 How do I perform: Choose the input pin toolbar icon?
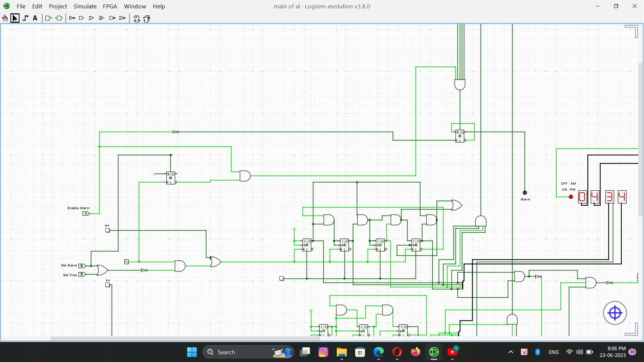[x=48, y=18]
